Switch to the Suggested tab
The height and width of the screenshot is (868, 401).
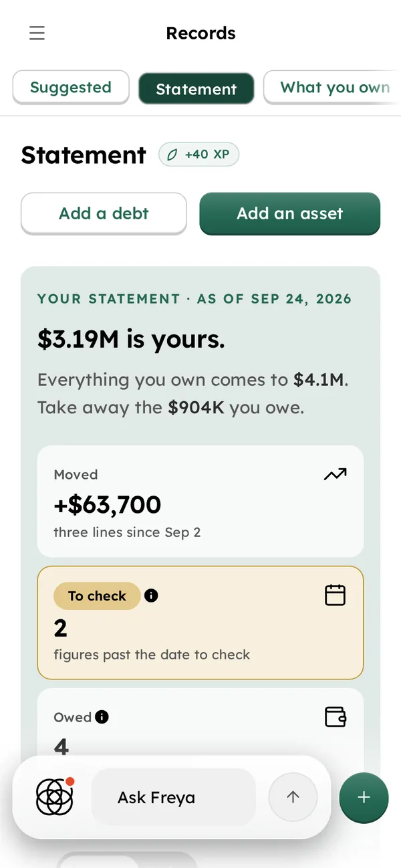(71, 88)
